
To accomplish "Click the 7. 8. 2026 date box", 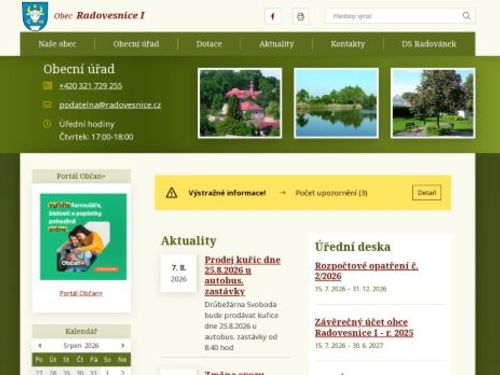I will click(179, 273).
